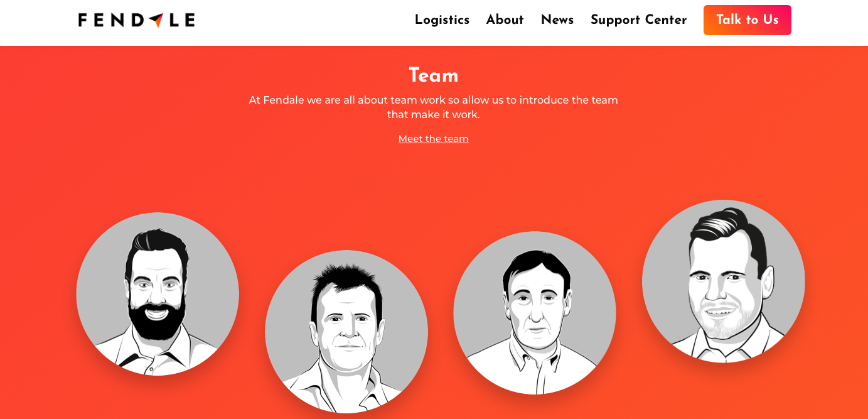Click the Talk to Us button

click(747, 20)
